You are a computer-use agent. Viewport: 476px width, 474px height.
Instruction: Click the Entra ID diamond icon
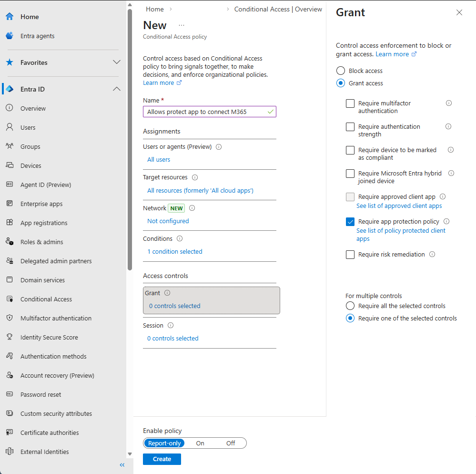(x=10, y=89)
